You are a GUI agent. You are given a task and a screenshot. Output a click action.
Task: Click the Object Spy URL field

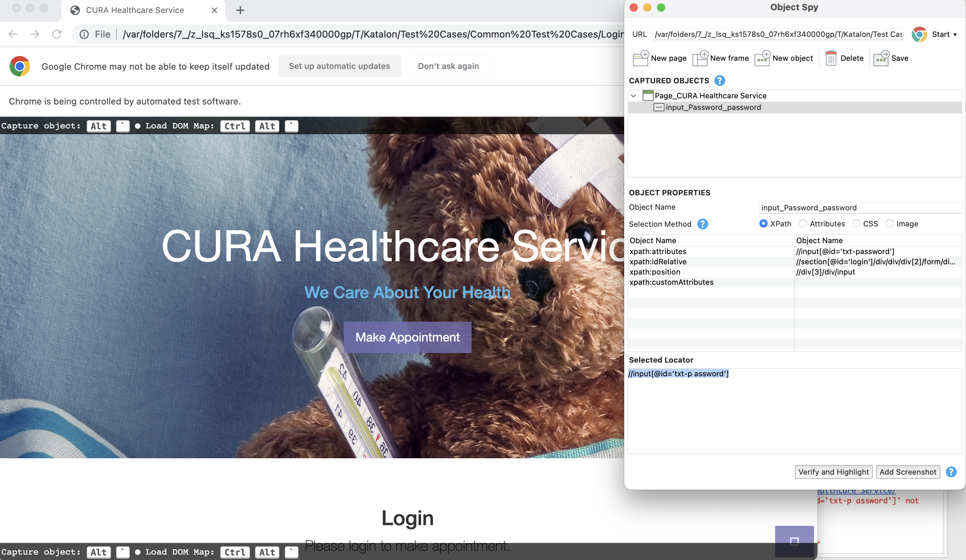click(x=778, y=34)
